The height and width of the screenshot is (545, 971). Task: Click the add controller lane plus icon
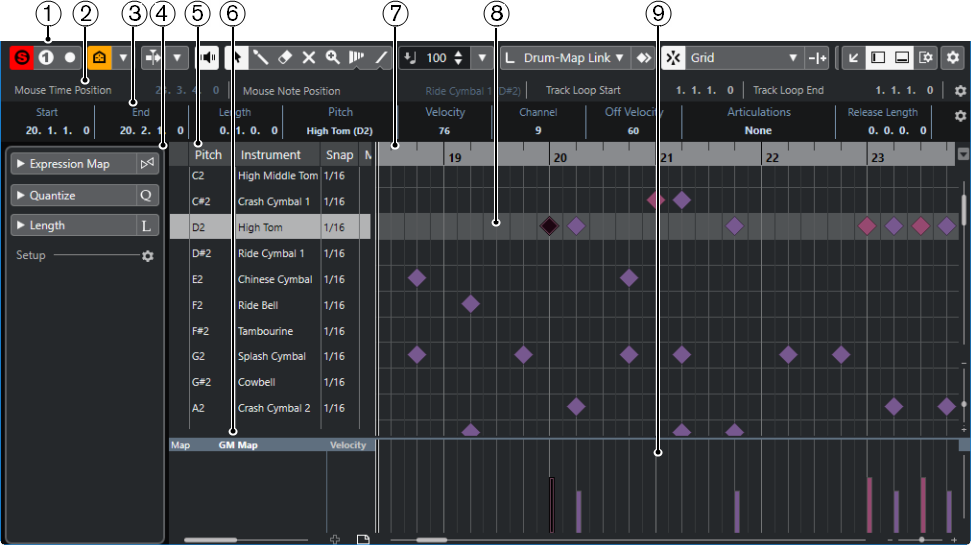(335, 539)
